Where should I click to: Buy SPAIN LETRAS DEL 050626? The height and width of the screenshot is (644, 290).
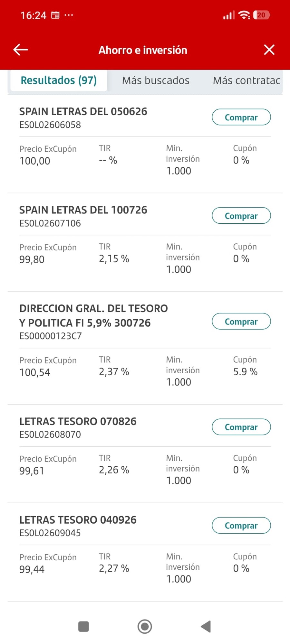(x=241, y=117)
